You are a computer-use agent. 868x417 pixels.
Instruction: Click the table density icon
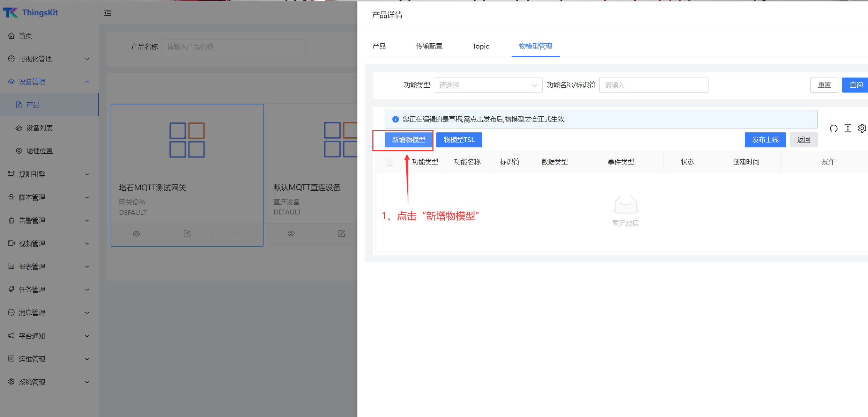click(x=848, y=129)
